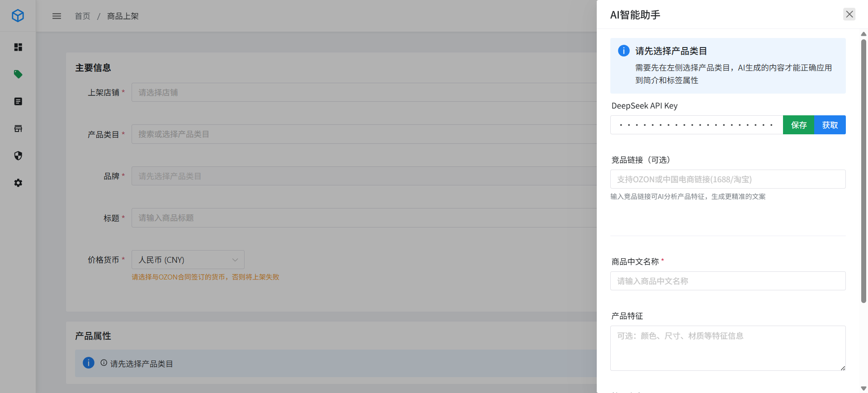
Task: Expand the 人民币 (CNY) currency dropdown
Action: (188, 260)
